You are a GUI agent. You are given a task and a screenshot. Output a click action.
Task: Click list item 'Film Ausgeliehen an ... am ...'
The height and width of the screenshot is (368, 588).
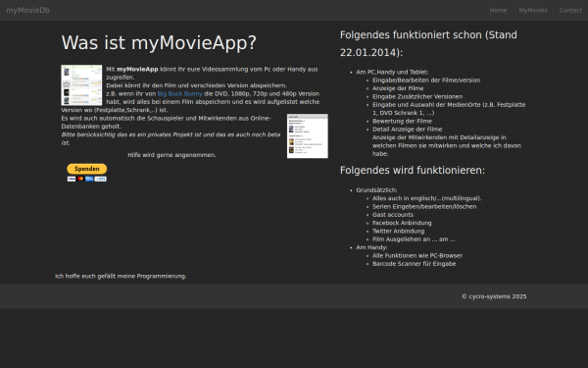coord(414,239)
